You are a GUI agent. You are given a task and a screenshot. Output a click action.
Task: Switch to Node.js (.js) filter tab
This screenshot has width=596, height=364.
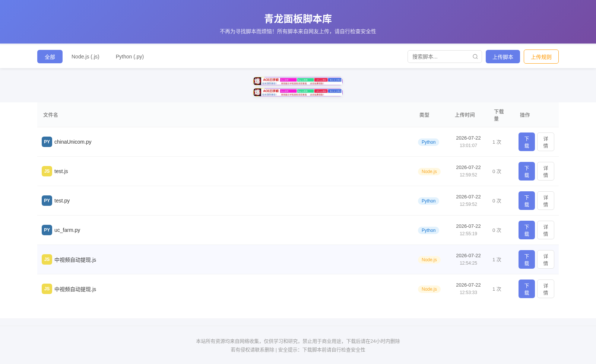click(85, 57)
